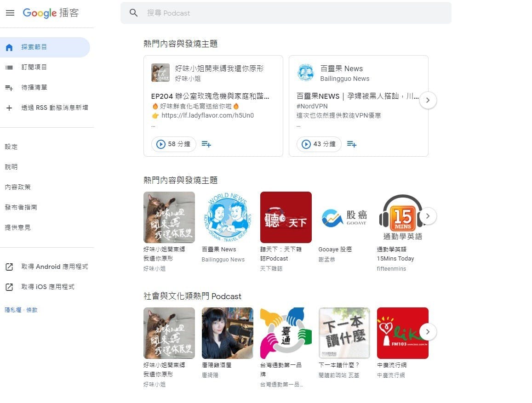This screenshot has height=403, width=532.
Task: Show next episode cards with chevron
Action: tap(428, 100)
